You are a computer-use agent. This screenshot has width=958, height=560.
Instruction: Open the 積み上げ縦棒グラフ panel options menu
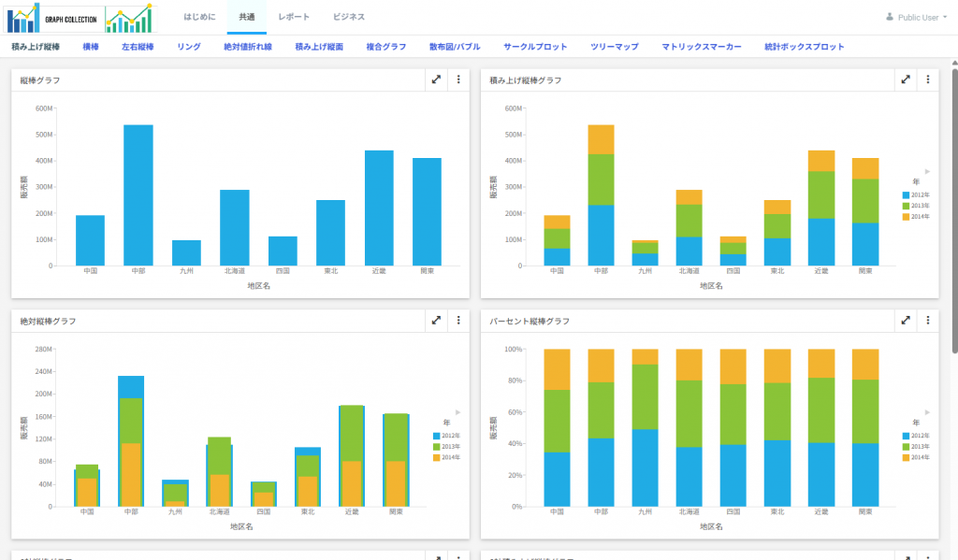[927, 79]
